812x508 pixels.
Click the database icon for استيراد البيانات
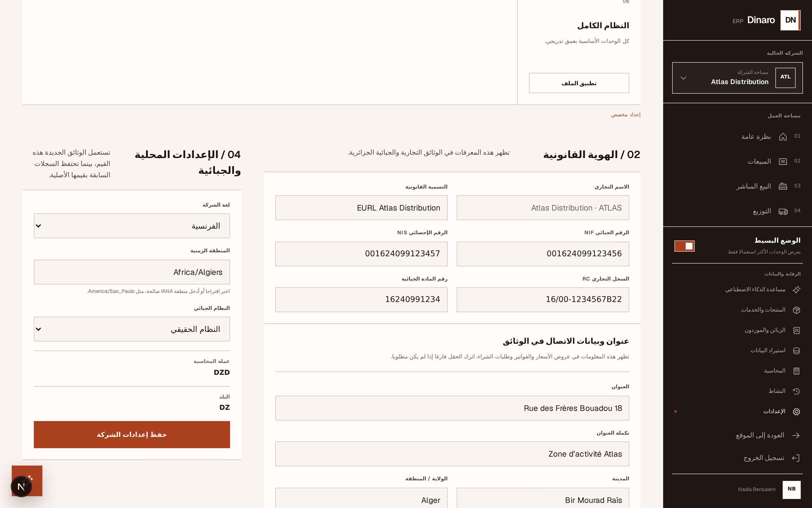[796, 351]
